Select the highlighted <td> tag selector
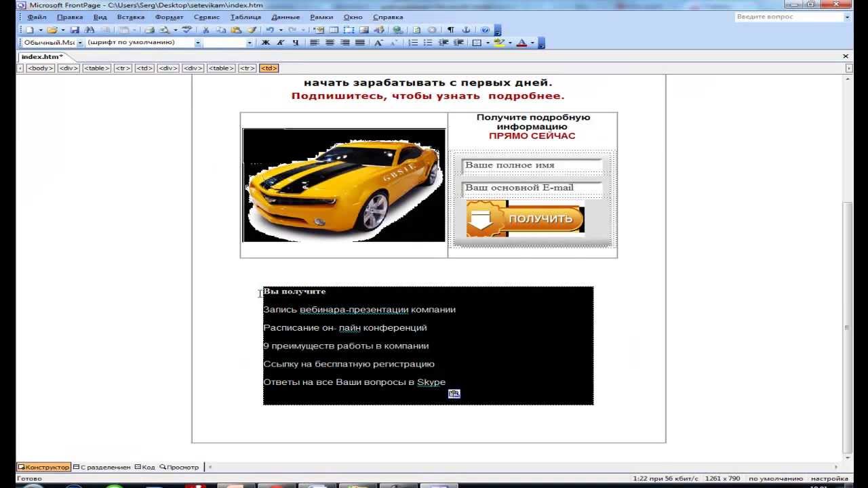Viewport: 868px width, 488px height. click(x=269, y=68)
